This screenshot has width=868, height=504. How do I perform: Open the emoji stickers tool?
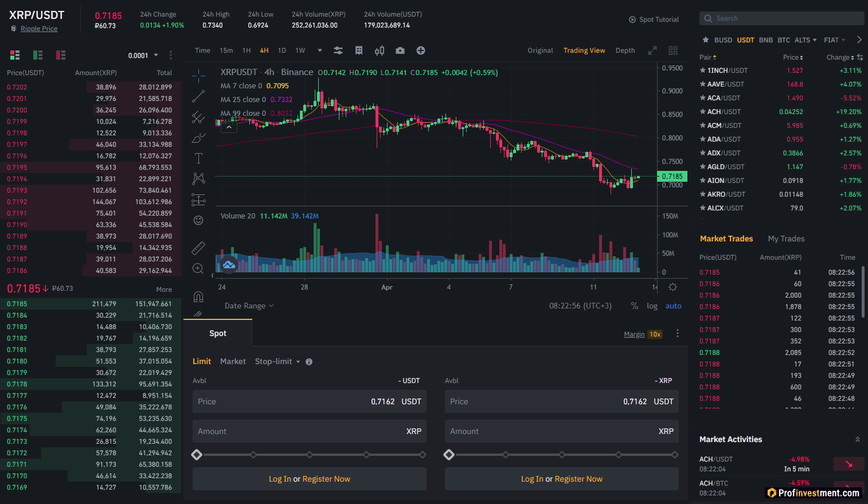tap(198, 220)
